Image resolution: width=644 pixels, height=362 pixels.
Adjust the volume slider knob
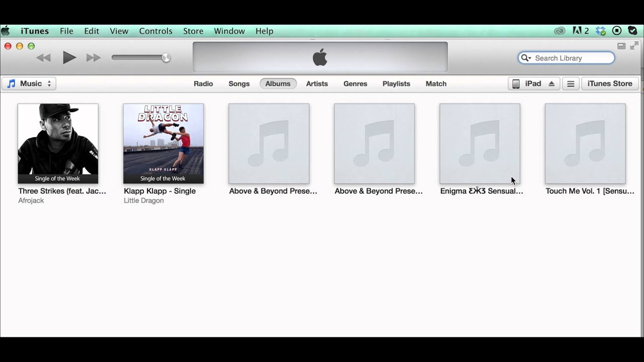[166, 58]
